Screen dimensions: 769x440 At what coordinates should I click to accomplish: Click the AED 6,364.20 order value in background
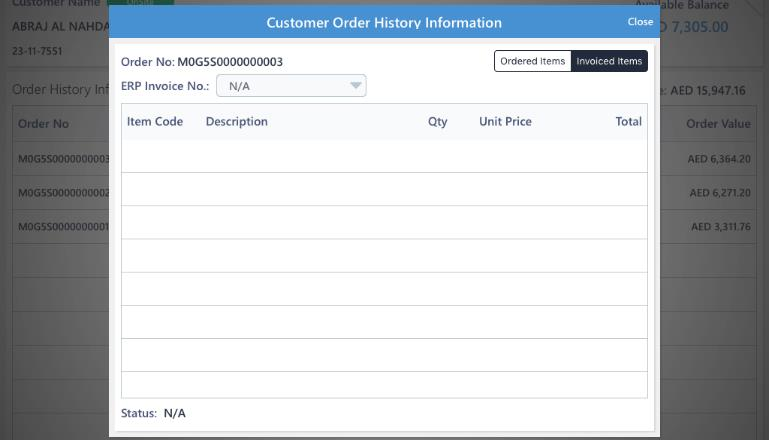pyautogui.click(x=719, y=159)
